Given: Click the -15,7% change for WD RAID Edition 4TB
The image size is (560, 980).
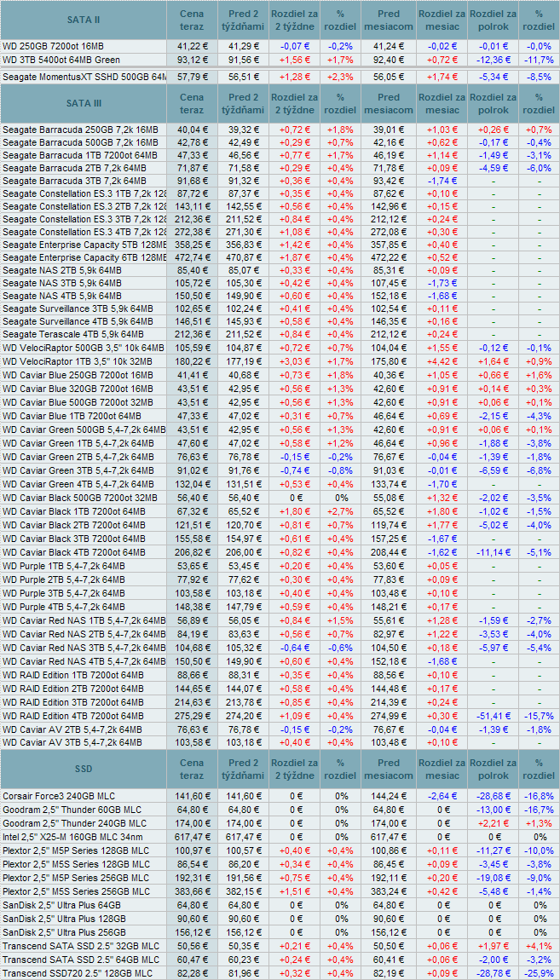Looking at the screenshot, I should [539, 716].
